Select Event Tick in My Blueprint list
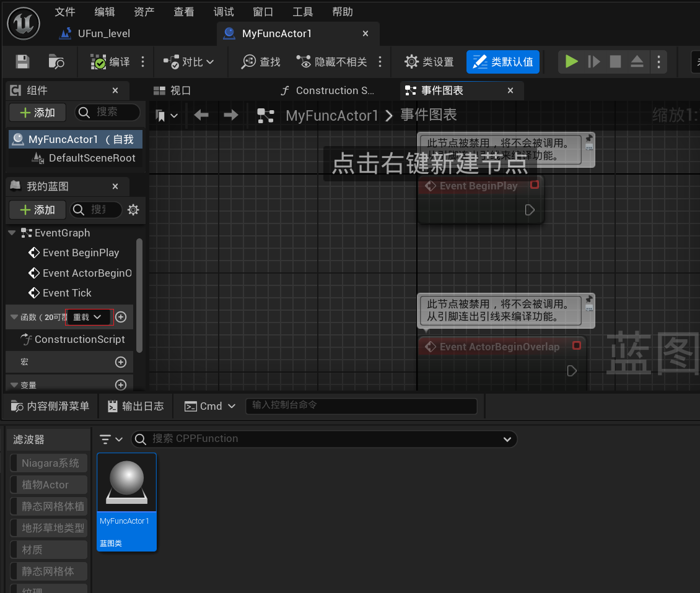Image resolution: width=700 pixels, height=593 pixels. coord(60,293)
